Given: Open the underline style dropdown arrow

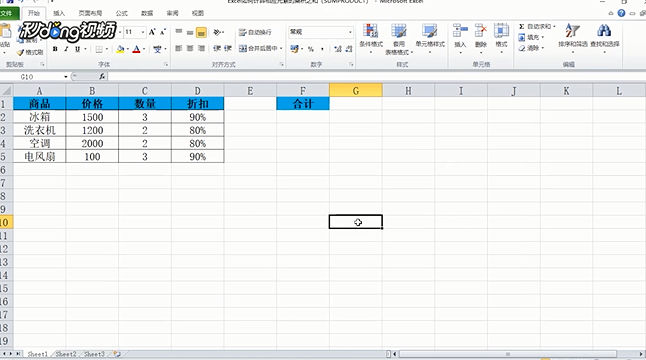Looking at the screenshot, I should [85, 49].
